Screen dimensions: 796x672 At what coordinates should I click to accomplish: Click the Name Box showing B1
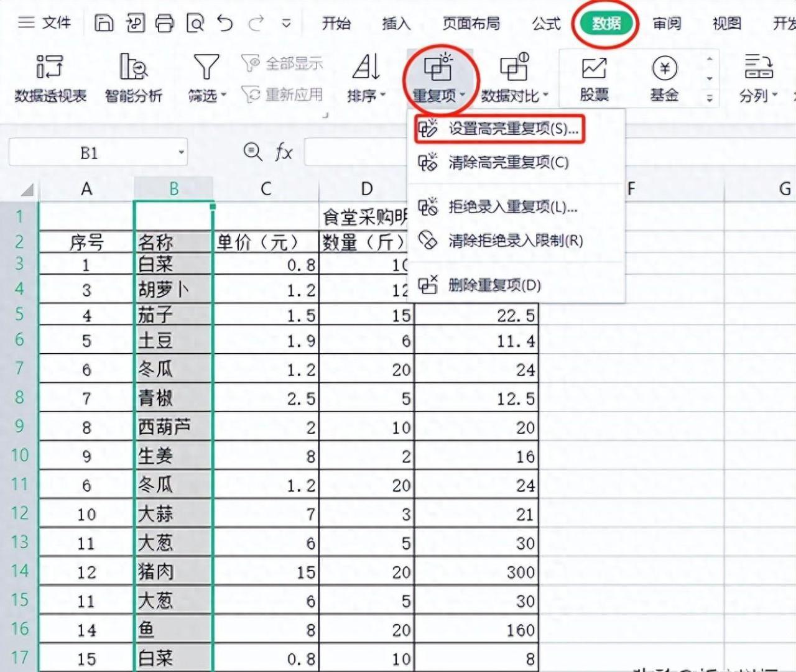(90, 153)
